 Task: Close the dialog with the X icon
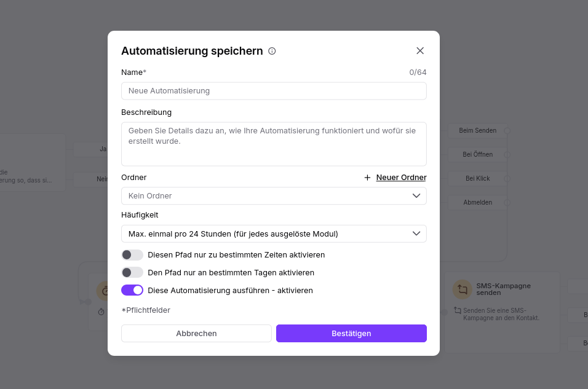(x=420, y=50)
